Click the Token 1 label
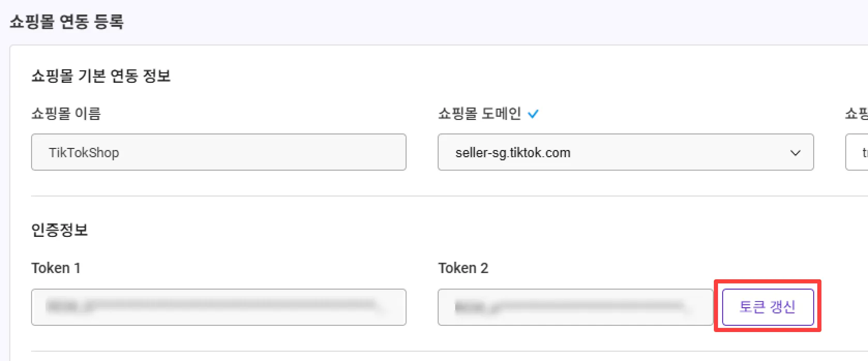This screenshot has height=361, width=868. (56, 268)
